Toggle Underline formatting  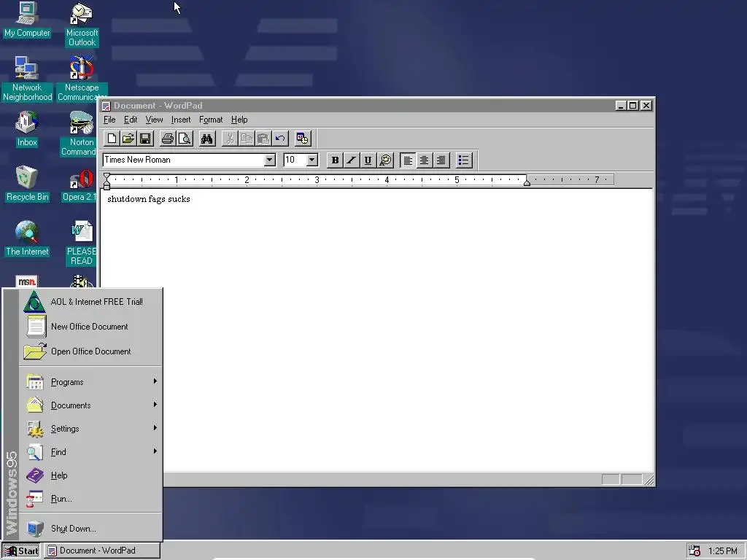click(x=368, y=160)
